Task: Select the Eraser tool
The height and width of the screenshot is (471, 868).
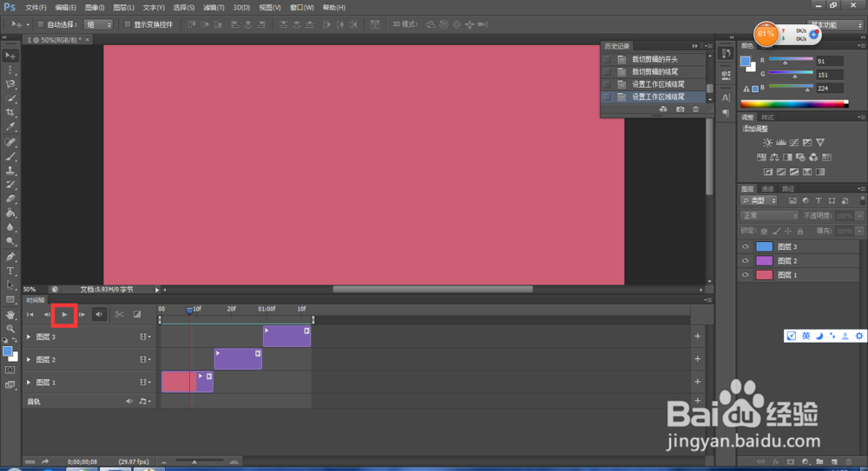Action: click(x=10, y=199)
